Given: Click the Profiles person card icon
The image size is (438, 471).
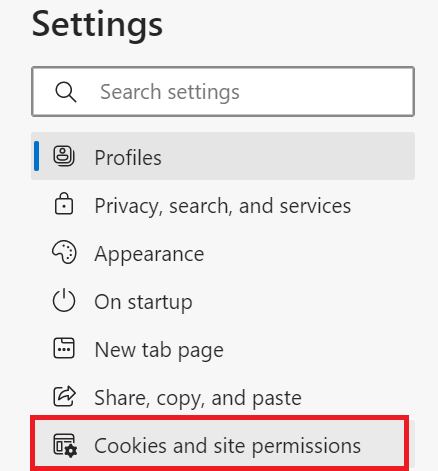Looking at the screenshot, I should tap(64, 156).
